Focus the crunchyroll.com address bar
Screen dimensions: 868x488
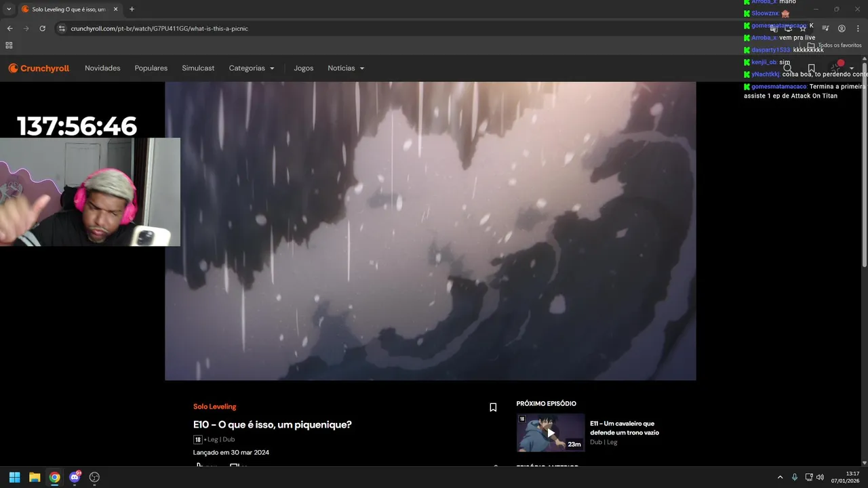[407, 28]
